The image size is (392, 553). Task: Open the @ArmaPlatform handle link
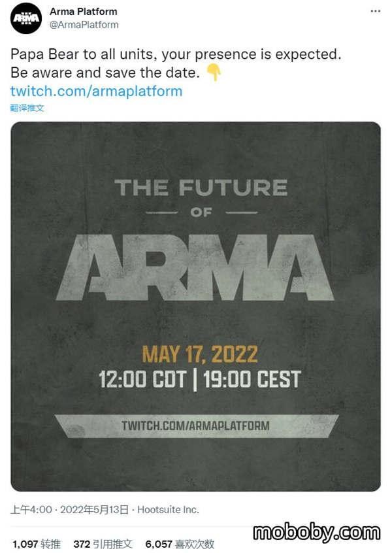pos(84,25)
